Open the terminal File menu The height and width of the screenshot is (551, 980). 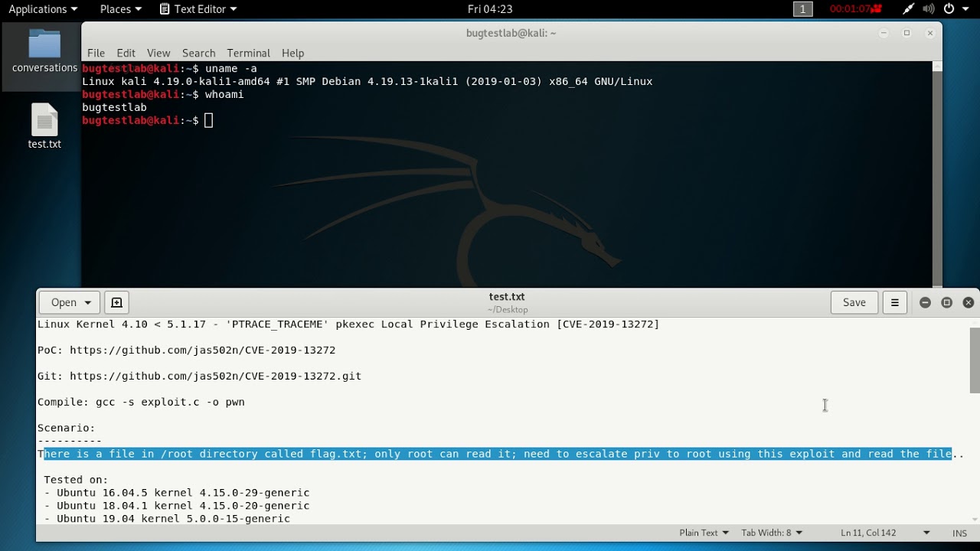tap(96, 53)
